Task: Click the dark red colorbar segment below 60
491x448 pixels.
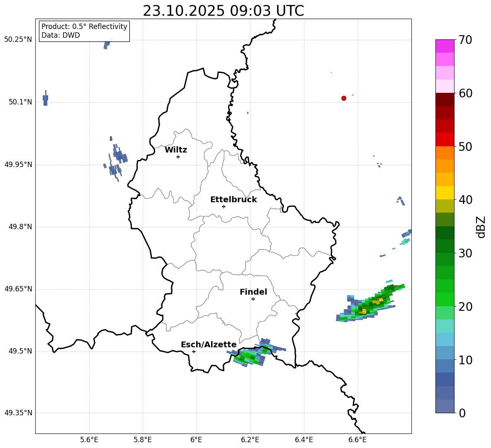Action: coord(445,99)
